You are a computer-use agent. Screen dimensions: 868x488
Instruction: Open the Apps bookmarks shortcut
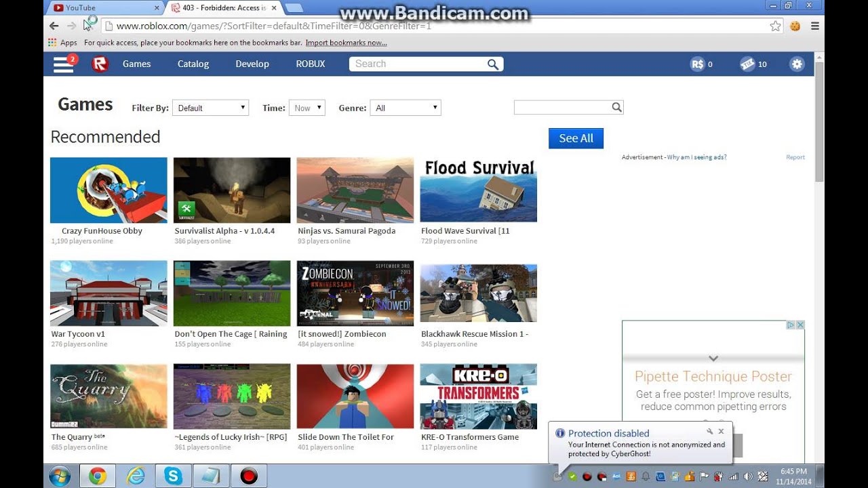[62, 43]
